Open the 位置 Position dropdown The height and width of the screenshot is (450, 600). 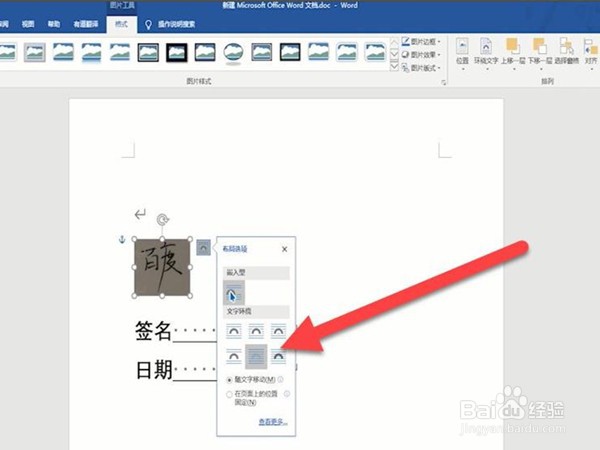click(x=462, y=54)
